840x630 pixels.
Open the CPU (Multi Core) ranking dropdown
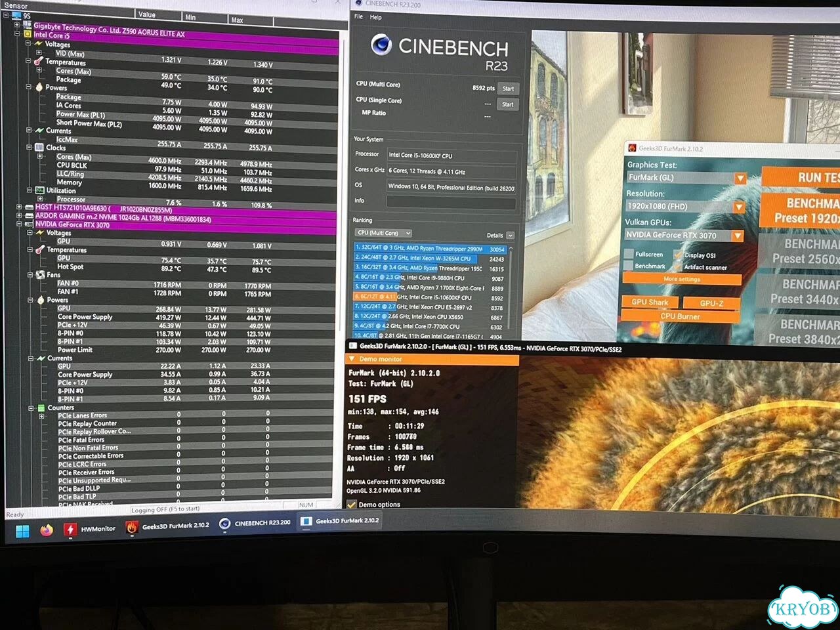click(383, 233)
